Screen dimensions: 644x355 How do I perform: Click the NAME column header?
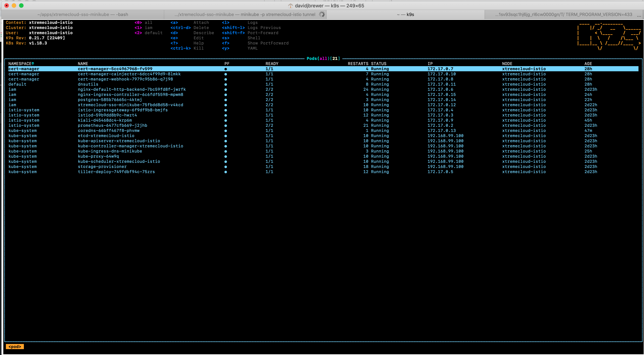tap(83, 64)
